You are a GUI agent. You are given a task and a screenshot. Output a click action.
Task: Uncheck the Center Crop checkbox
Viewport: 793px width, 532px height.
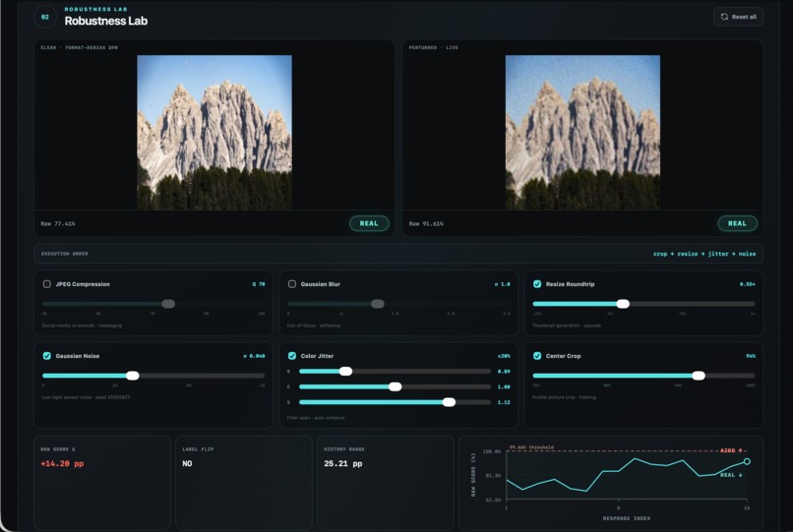537,356
